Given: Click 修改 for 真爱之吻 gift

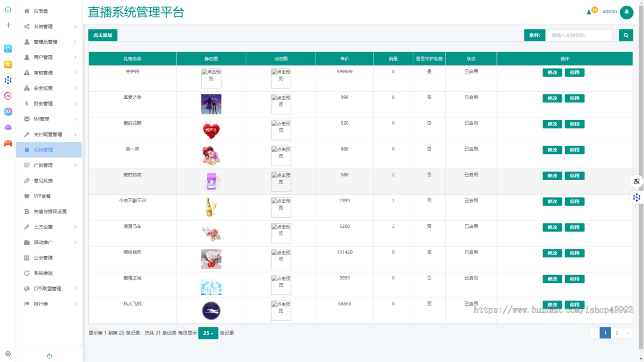Looking at the screenshot, I should 552,98.
